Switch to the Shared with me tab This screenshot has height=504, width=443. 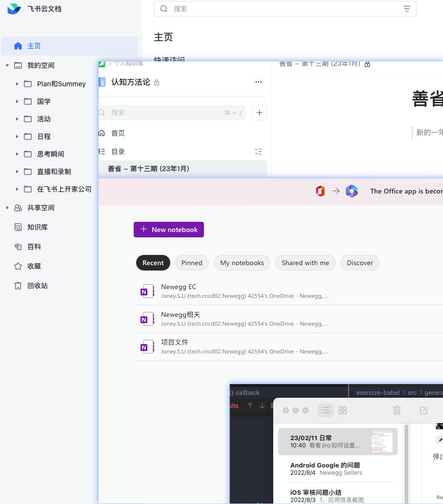(x=305, y=263)
